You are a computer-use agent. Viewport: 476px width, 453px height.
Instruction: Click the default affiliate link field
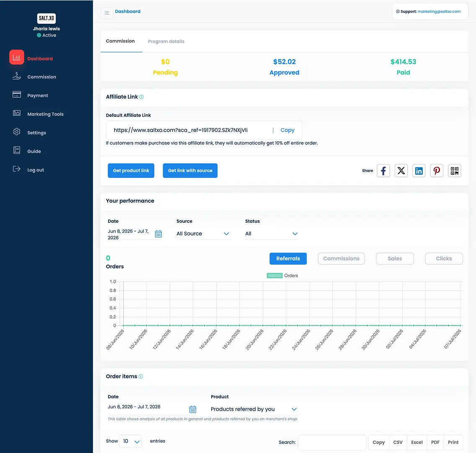(x=204, y=130)
